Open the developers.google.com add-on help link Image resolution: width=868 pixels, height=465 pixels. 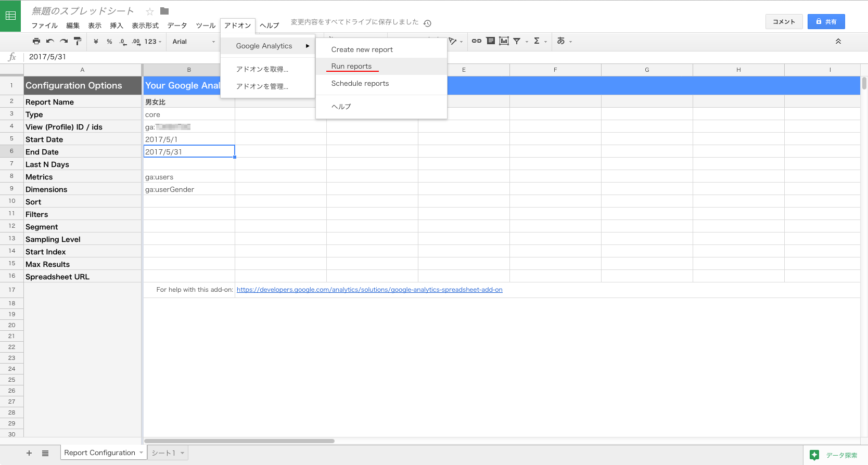pos(369,290)
